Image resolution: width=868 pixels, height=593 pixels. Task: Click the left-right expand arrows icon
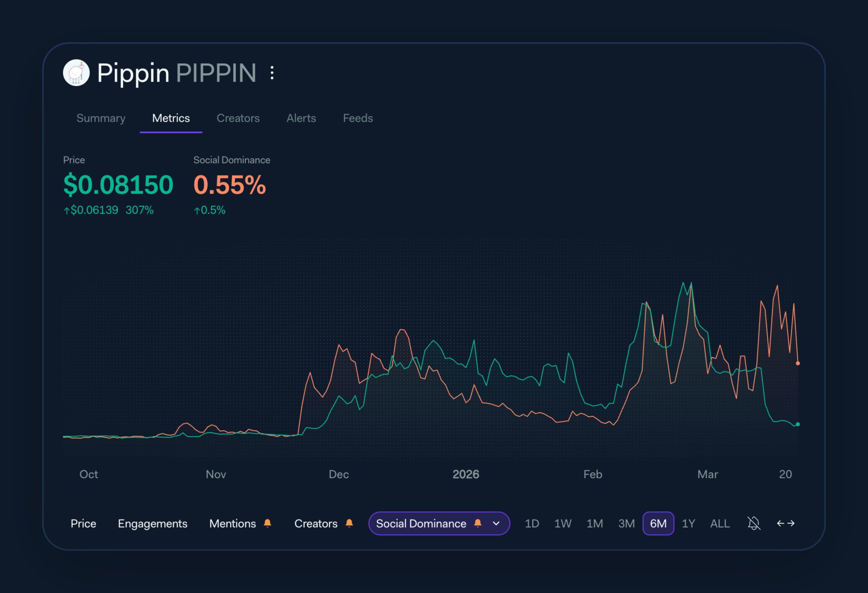pyautogui.click(x=785, y=523)
